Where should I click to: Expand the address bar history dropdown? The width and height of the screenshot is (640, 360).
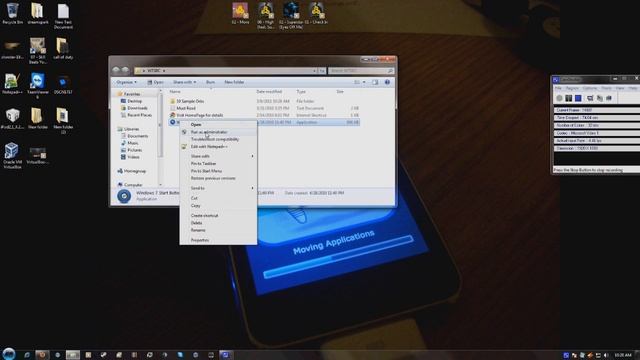click(314, 71)
